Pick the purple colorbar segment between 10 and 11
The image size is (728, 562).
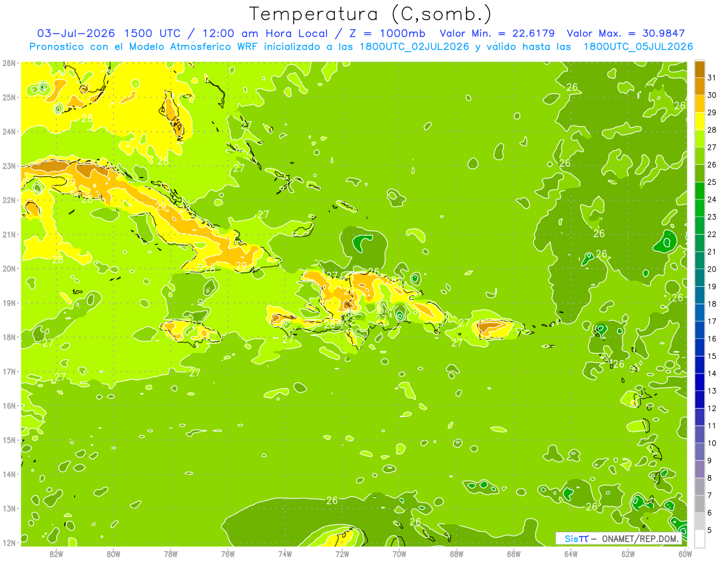(699, 434)
